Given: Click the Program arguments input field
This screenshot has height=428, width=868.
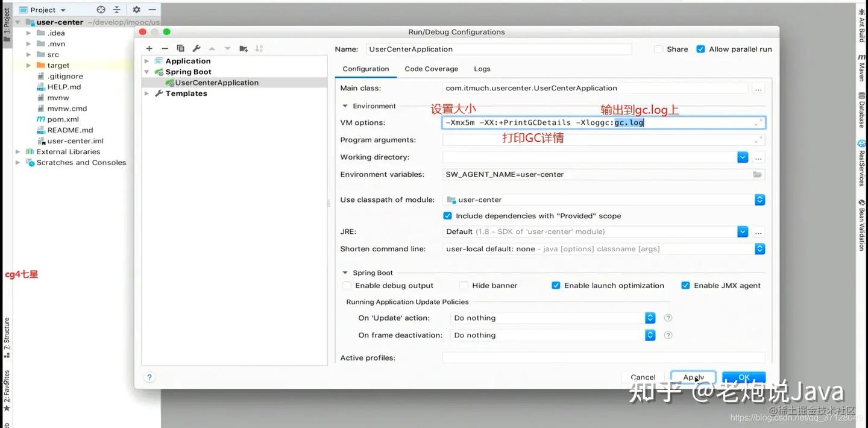Looking at the screenshot, I should 597,140.
